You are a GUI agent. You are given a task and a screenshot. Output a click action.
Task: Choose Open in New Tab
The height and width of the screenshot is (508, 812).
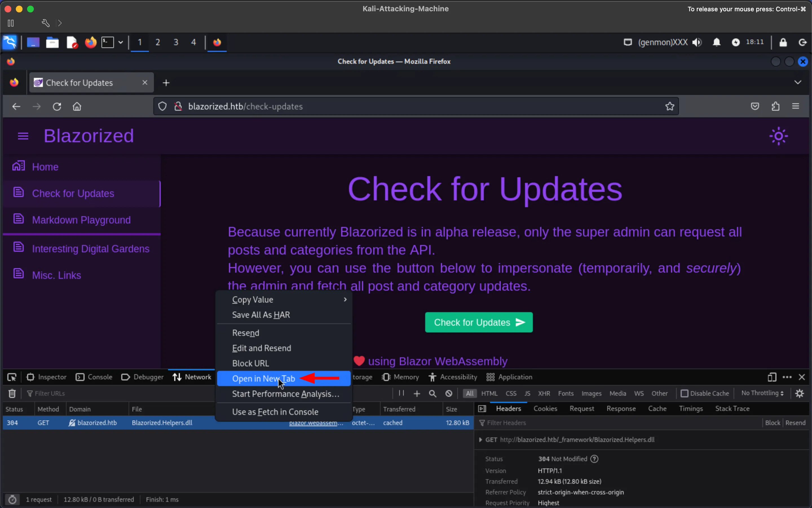coord(284,378)
